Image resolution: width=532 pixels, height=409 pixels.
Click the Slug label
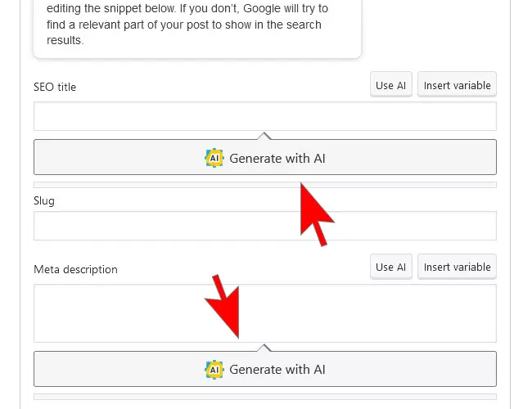coord(44,200)
